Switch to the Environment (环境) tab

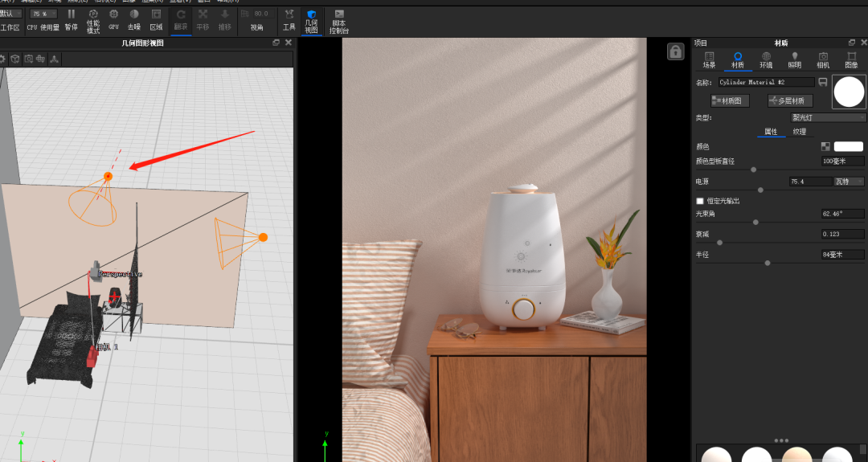(766, 60)
